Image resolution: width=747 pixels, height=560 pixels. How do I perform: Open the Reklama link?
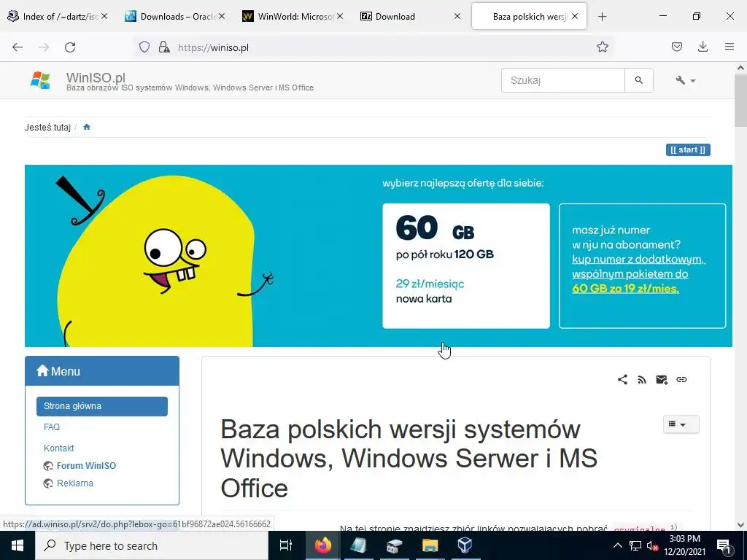point(75,483)
